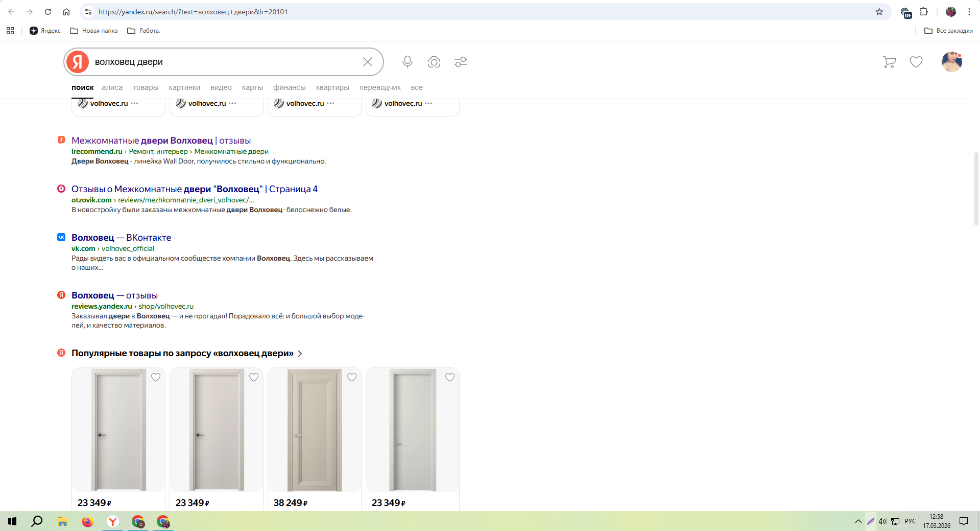Image resolution: width=980 pixels, height=531 pixels.
Task: Open three-dot menu on first volhovec.ru card
Action: click(x=134, y=103)
